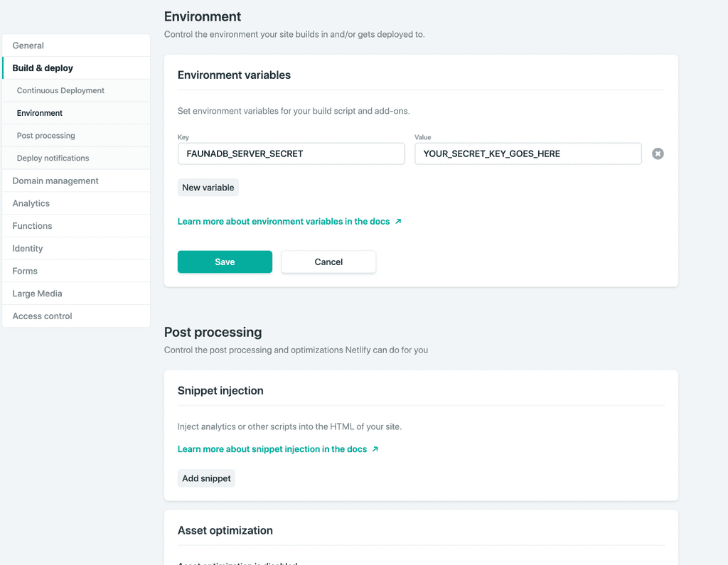
Task: Click the Add snippet button
Action: click(206, 478)
